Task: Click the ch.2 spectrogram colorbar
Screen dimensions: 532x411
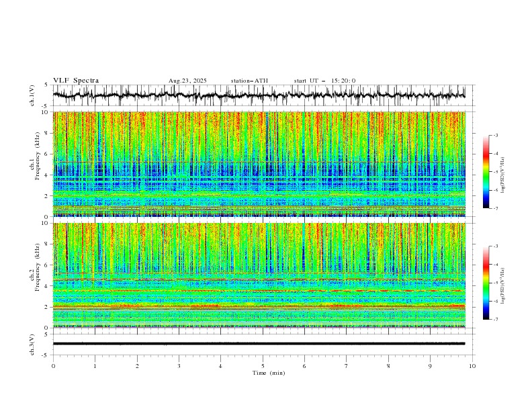Action: (x=486, y=283)
